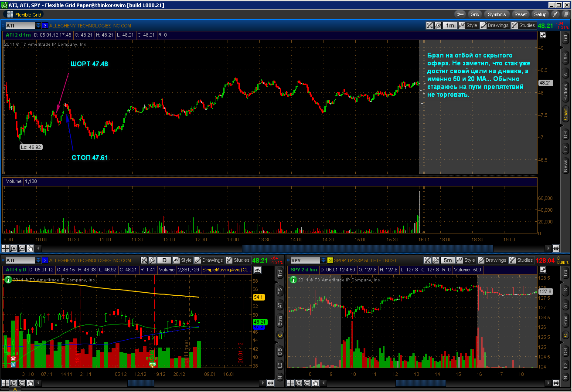Click the horizontal scrollbar thumb under ATI 1m chart
572x392 pixels.
coord(368,248)
